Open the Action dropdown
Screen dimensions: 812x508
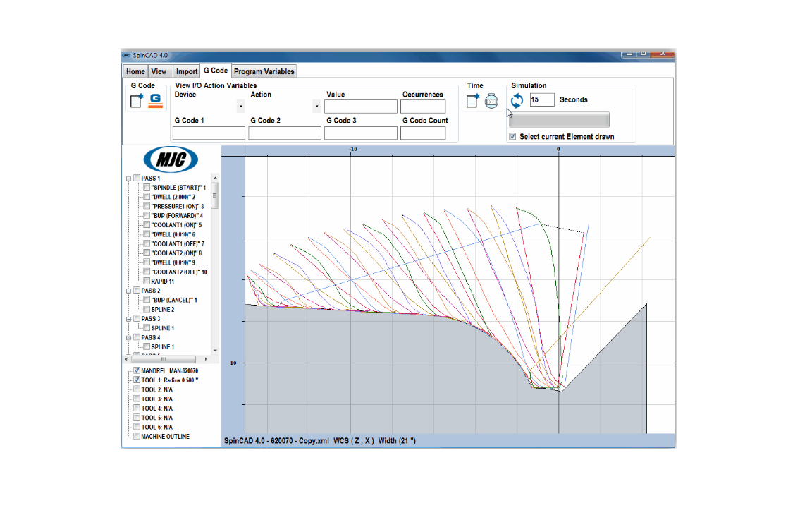[x=316, y=107]
